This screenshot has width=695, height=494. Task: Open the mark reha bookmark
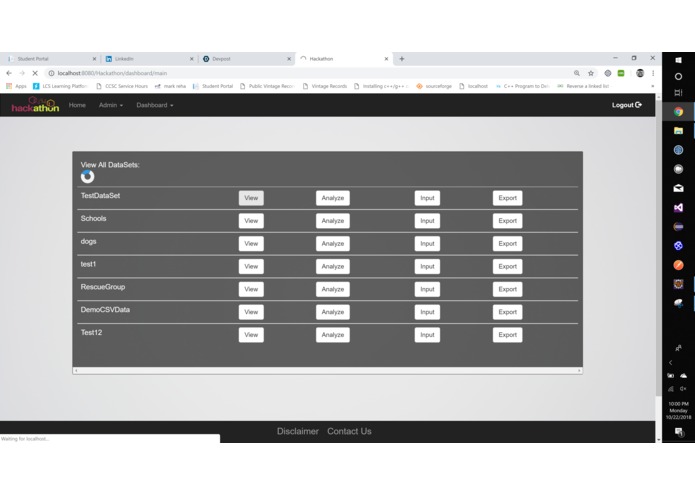pyautogui.click(x=170, y=86)
